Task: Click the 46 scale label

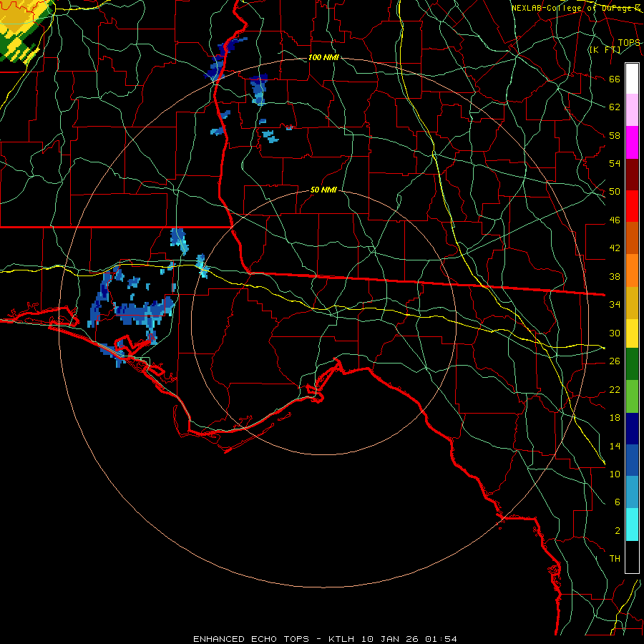Action: click(615, 220)
